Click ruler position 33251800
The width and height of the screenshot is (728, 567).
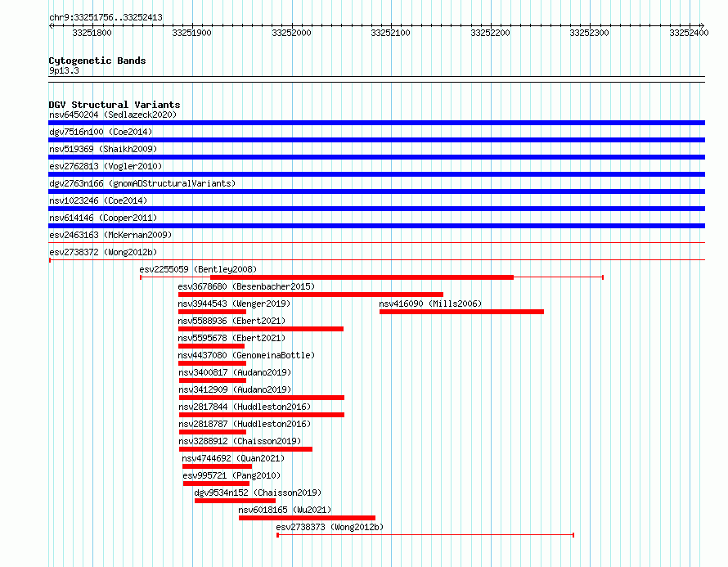pyautogui.click(x=92, y=33)
